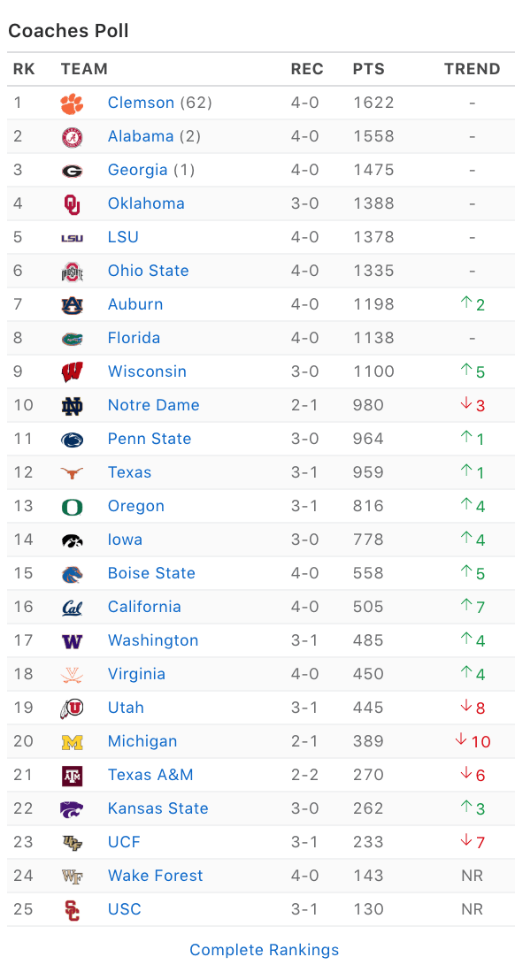Open the Complete Rankings link
This screenshot has height=980, width=515.
coord(265,950)
